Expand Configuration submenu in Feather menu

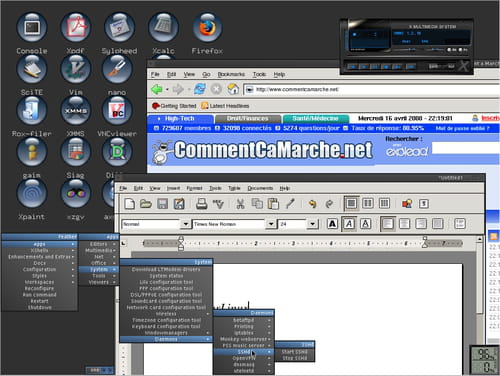click(39, 269)
